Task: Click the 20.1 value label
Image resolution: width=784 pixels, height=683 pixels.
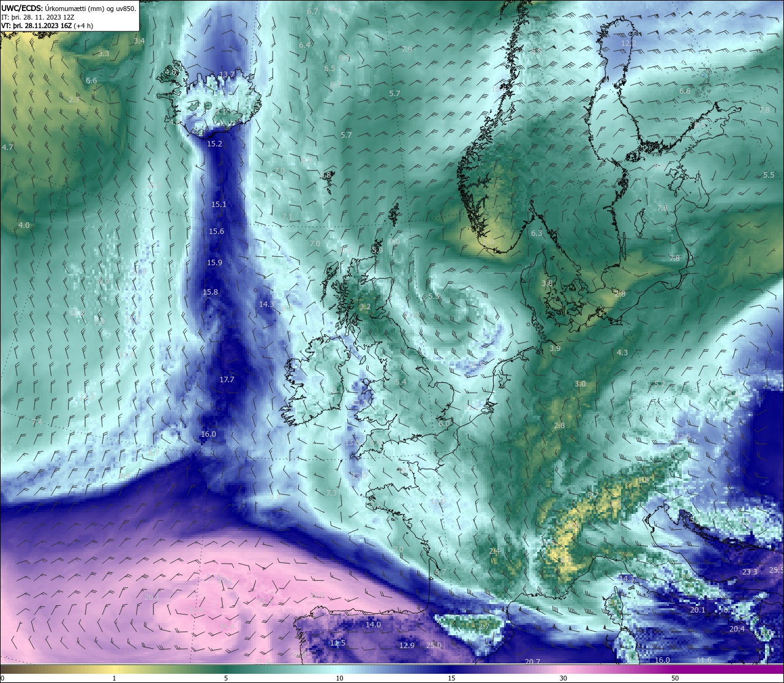Action: coord(698,610)
